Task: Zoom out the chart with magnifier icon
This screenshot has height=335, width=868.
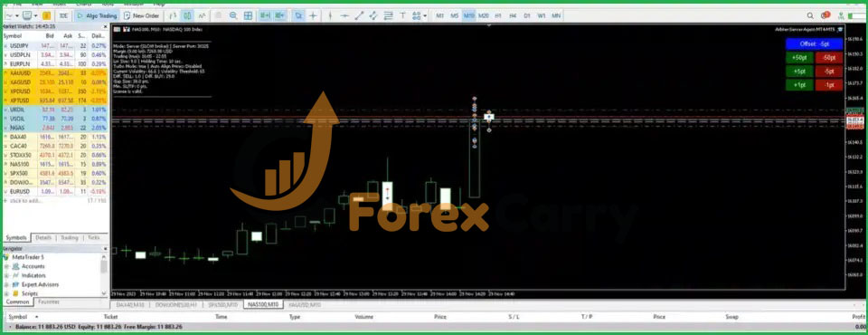Action: [x=233, y=15]
